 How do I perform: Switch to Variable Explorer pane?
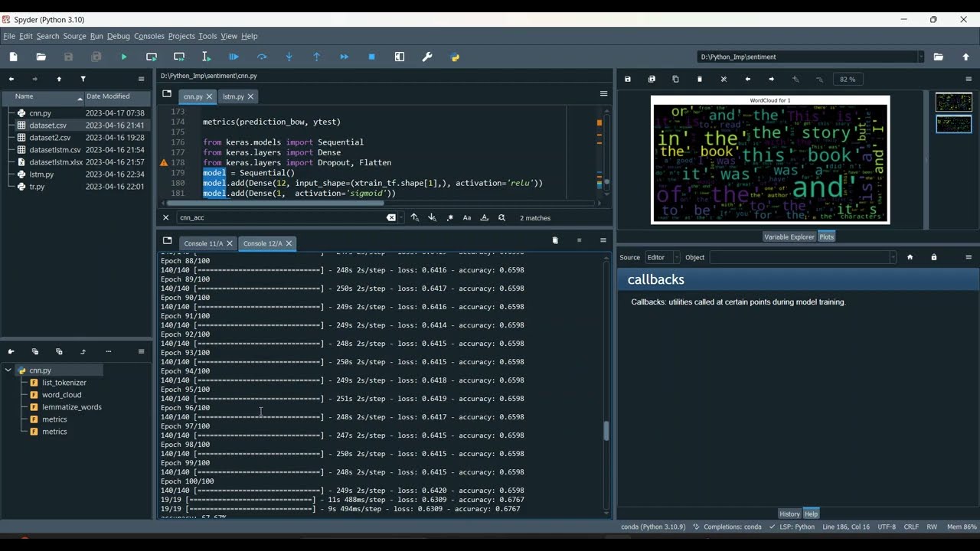(x=789, y=236)
